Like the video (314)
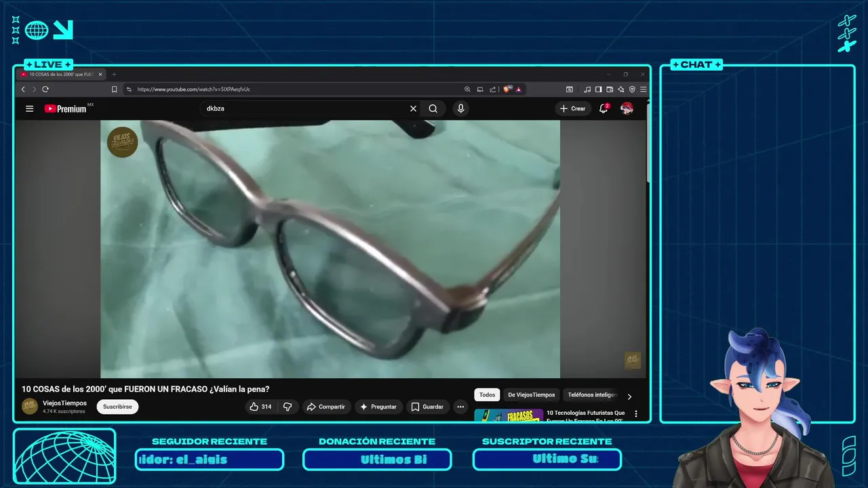 coord(261,407)
